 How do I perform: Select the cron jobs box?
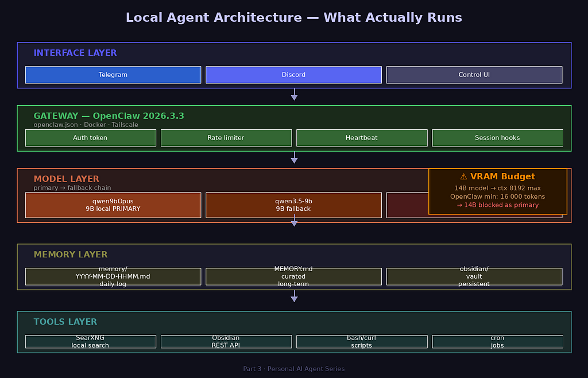point(497,342)
